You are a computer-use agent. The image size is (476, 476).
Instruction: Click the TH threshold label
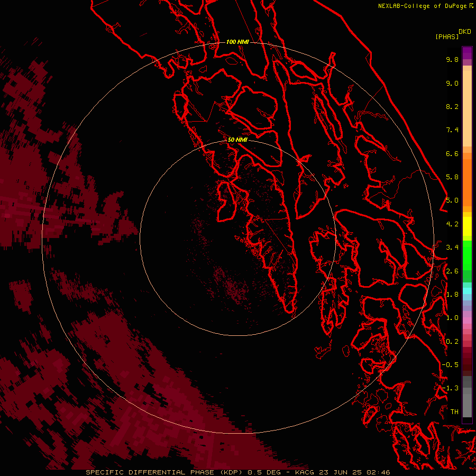(x=454, y=412)
